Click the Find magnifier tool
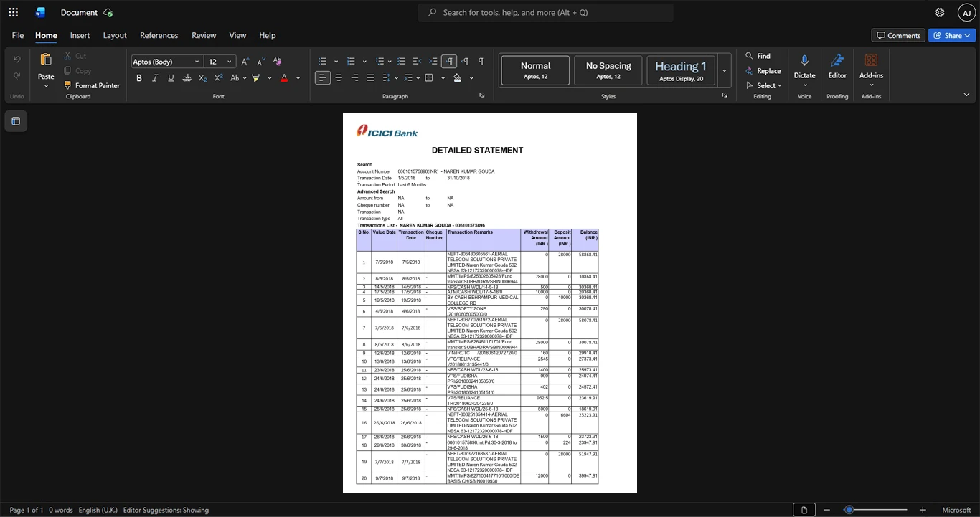This screenshot has width=980, height=517. [758, 56]
